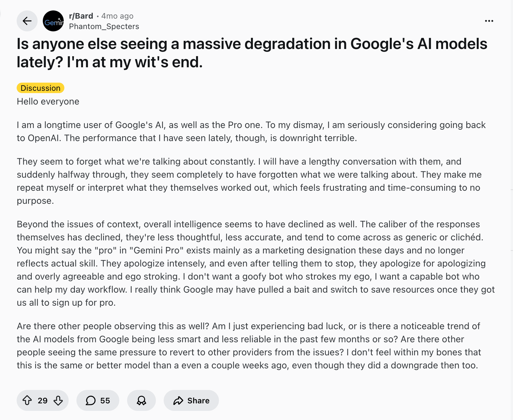The image size is (513, 420).
Task: Visit the r/Bard subreddit link
Action: click(81, 16)
